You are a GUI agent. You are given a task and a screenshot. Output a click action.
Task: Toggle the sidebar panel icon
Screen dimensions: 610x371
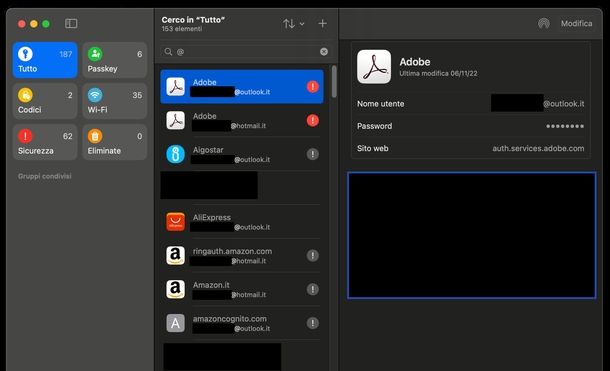(71, 24)
